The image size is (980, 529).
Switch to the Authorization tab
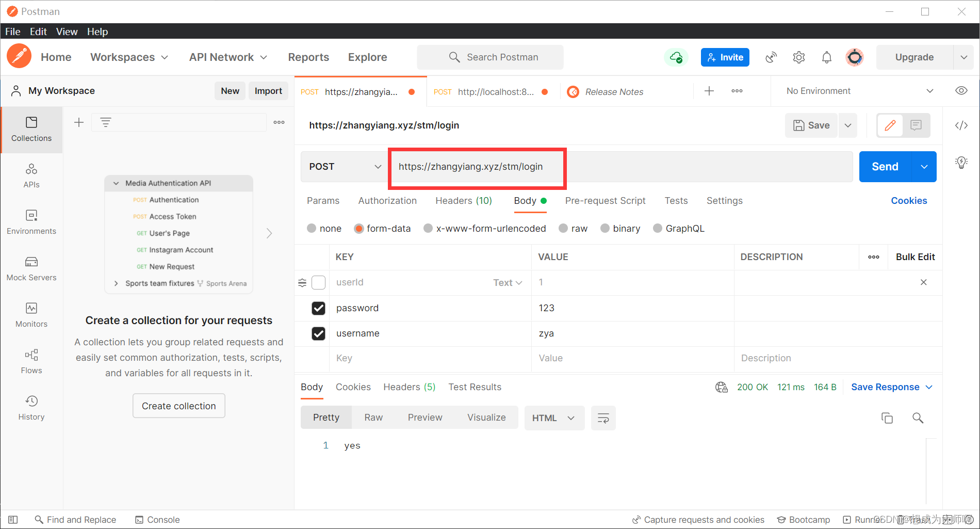[x=387, y=201]
